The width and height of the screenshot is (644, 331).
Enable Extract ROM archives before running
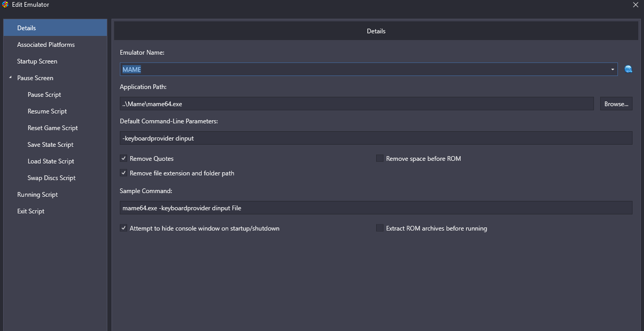(380, 228)
